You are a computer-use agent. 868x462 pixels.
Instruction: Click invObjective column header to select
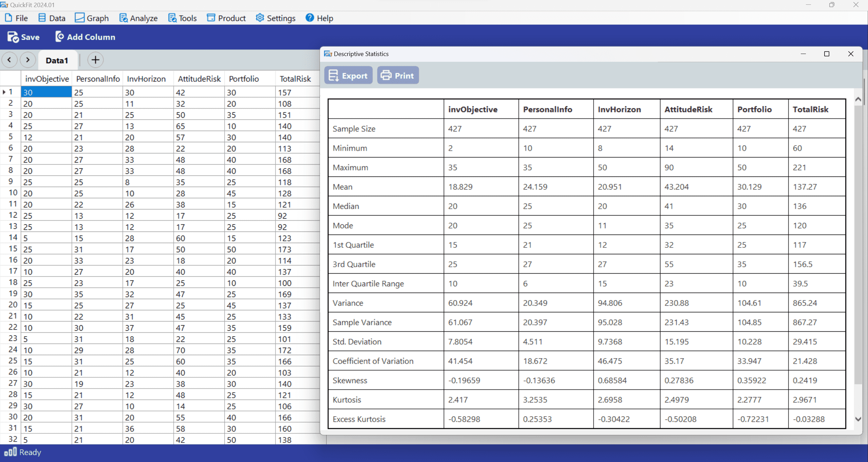[46, 78]
